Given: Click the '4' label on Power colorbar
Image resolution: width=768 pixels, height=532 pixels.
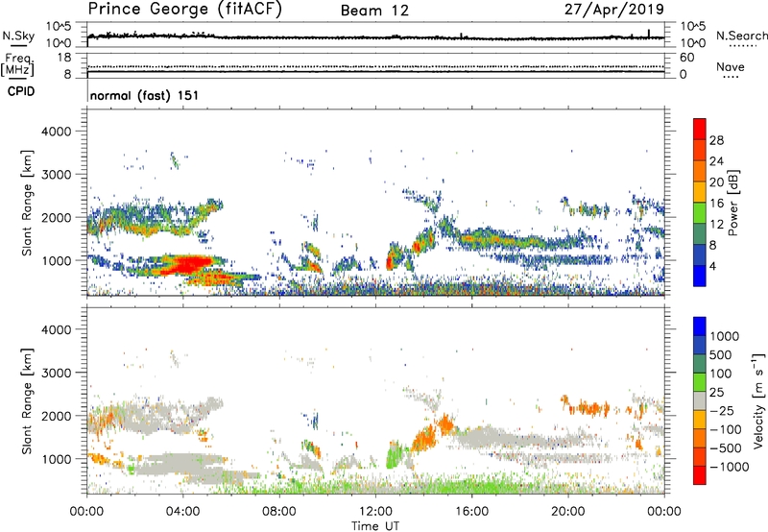Looking at the screenshot, I should coord(712,266).
